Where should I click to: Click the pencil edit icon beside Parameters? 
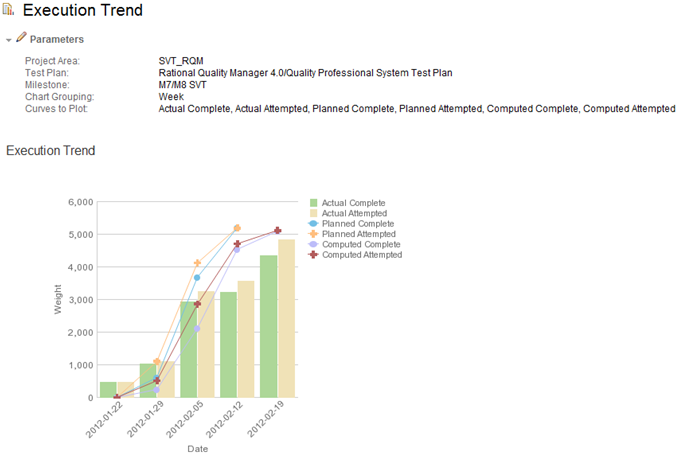tap(21, 38)
